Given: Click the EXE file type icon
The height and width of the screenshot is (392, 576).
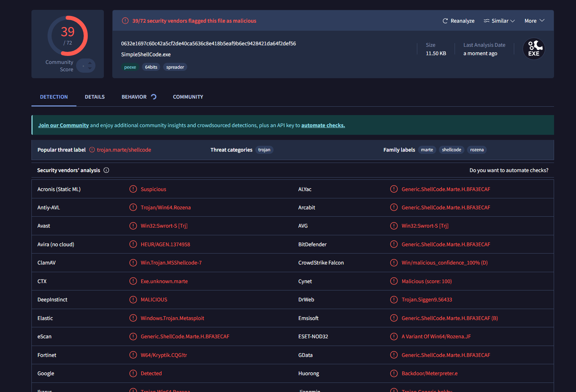Looking at the screenshot, I should (534, 49).
